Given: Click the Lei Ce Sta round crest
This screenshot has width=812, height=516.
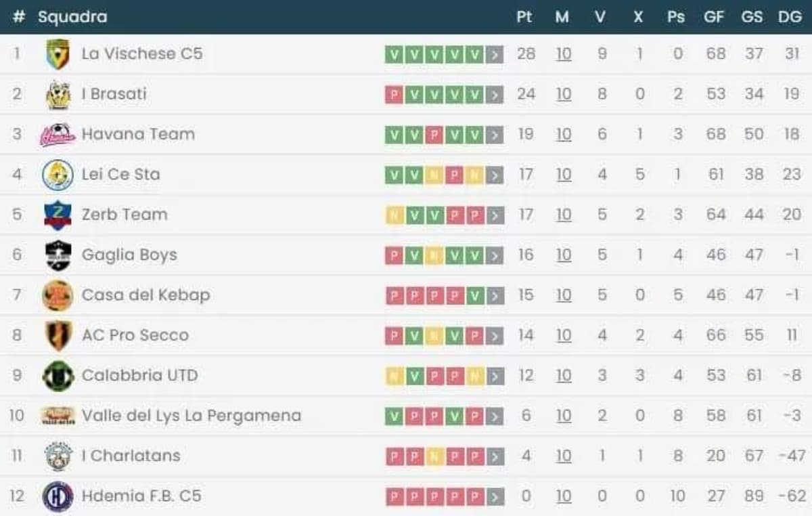Looking at the screenshot, I should point(58,175).
